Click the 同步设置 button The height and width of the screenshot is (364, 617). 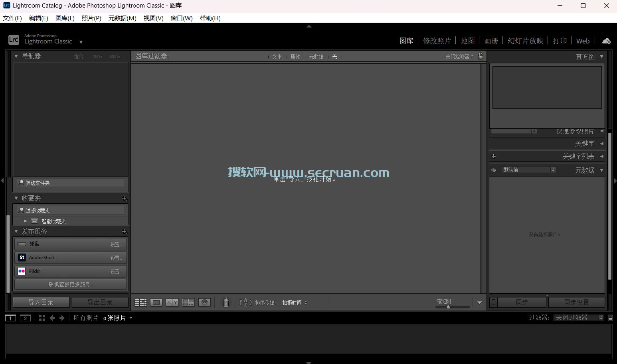click(577, 302)
